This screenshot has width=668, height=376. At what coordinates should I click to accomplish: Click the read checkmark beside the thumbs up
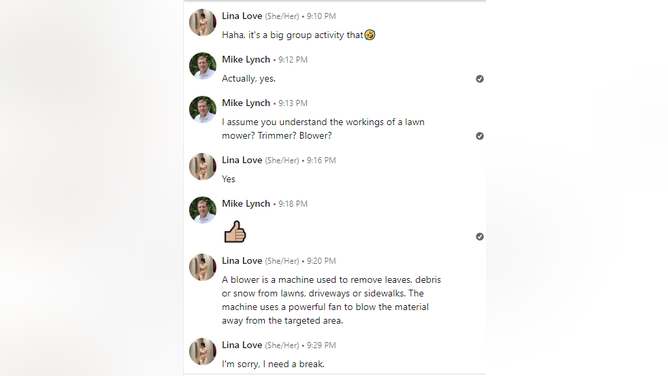tap(480, 236)
